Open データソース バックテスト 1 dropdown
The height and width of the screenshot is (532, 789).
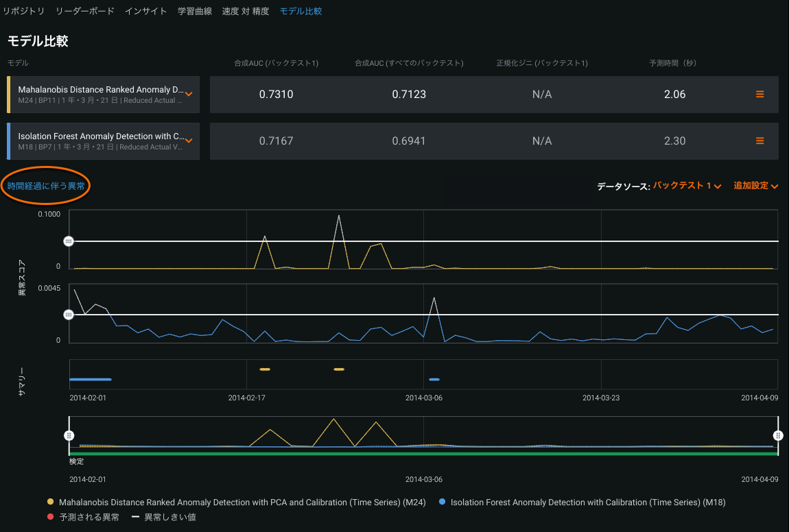click(686, 186)
